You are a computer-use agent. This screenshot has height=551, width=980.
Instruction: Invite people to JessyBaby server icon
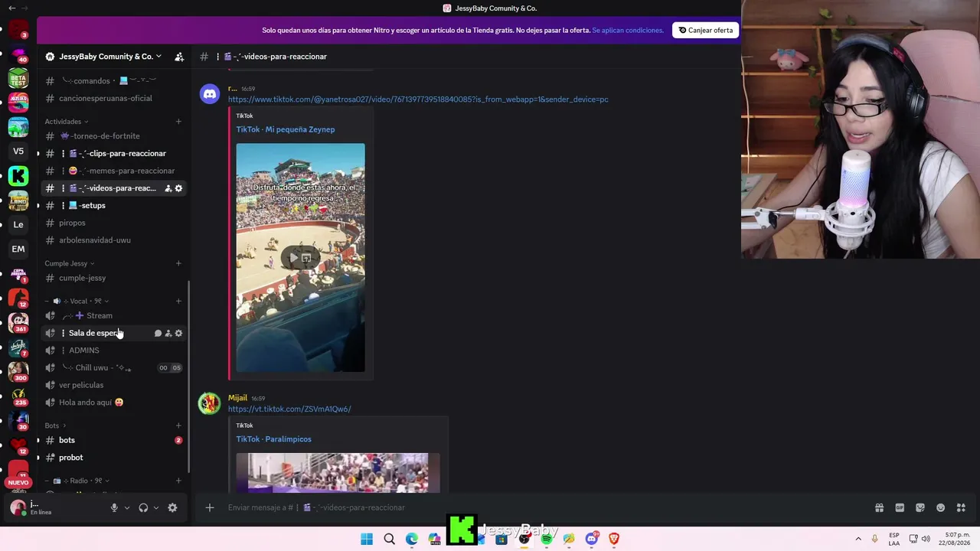(x=178, y=57)
